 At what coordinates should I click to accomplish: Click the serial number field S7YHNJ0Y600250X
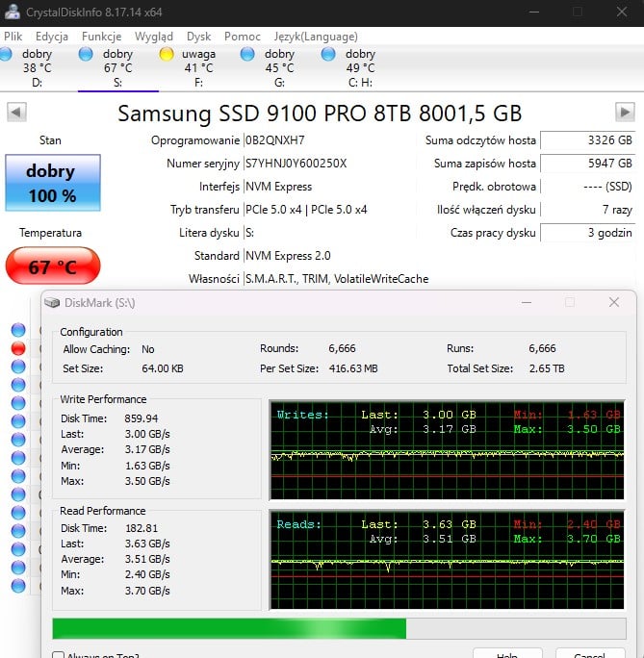point(295,164)
